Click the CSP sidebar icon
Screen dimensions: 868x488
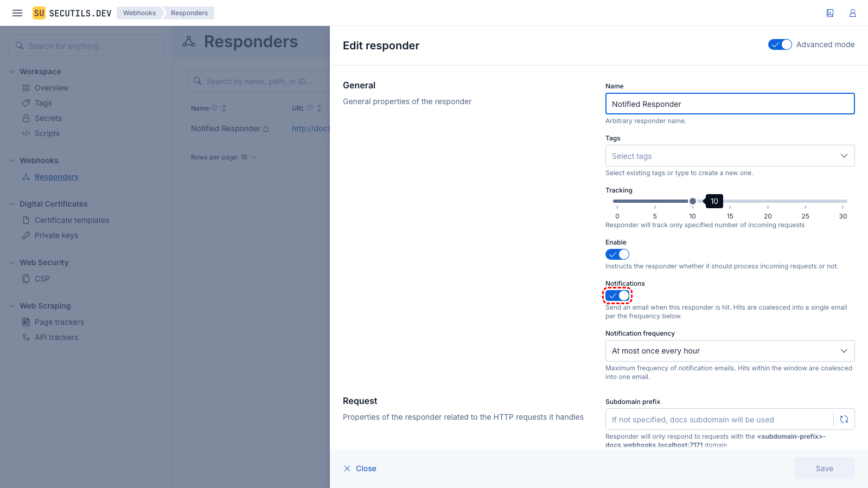(x=26, y=279)
